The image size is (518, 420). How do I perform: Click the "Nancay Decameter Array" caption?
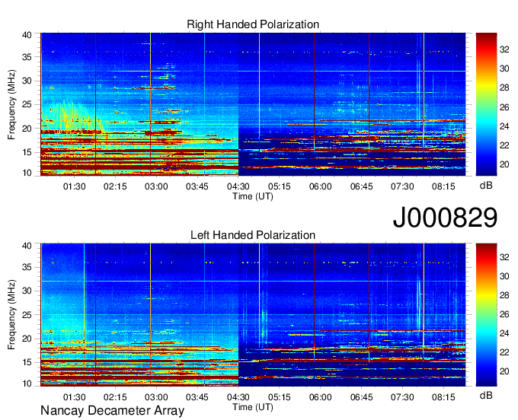112,411
